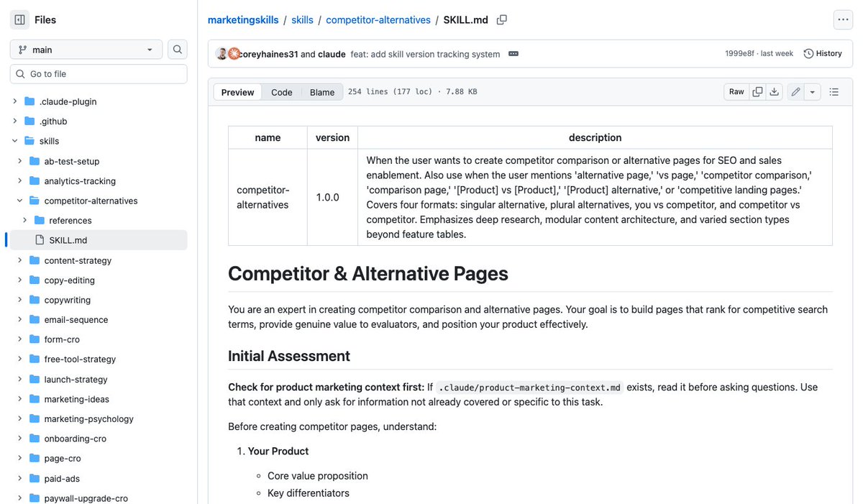863x504 pixels.
Task: Expand the .claude-plugin folder chevron
Action: [15, 101]
